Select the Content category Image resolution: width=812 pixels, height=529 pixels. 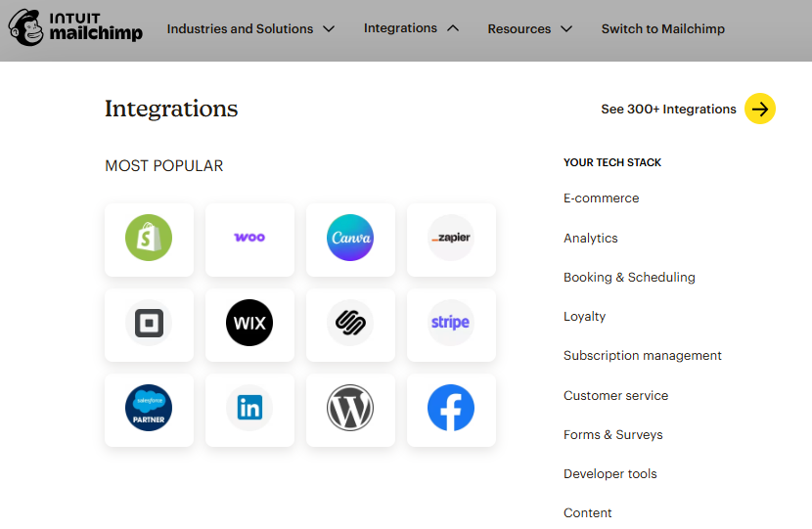pyautogui.click(x=587, y=513)
